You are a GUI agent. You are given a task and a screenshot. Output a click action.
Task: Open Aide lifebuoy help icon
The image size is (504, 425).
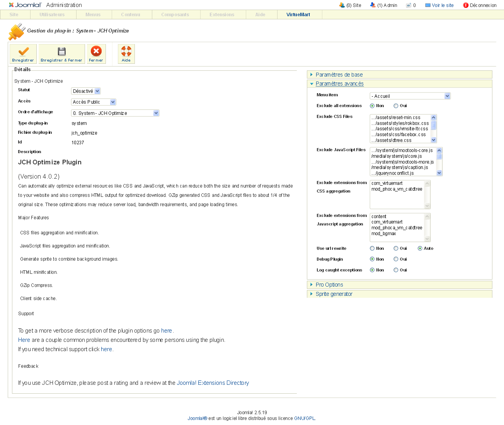pyautogui.click(x=126, y=51)
